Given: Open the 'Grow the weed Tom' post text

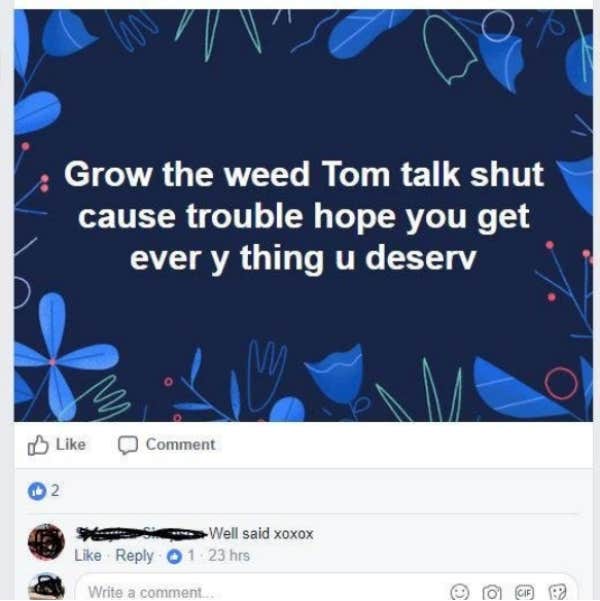Looking at the screenshot, I should coord(304,215).
